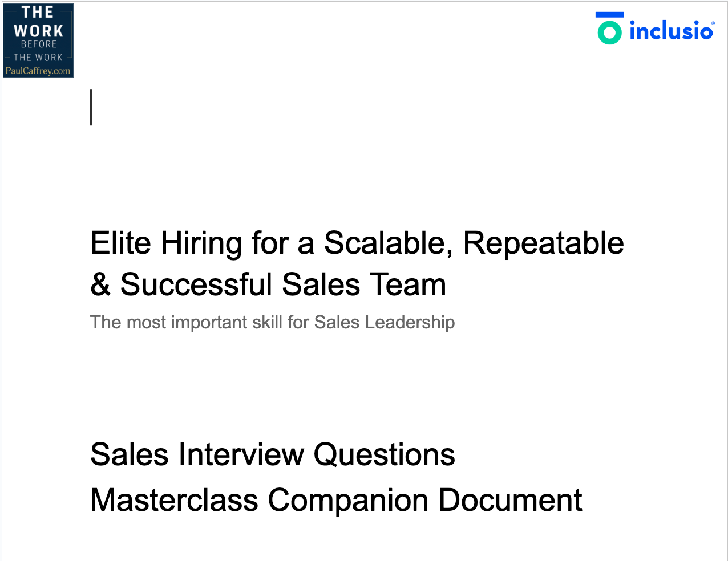Click the blue bar above the inclusio circle
728x561 pixels.
pyautogui.click(x=609, y=15)
